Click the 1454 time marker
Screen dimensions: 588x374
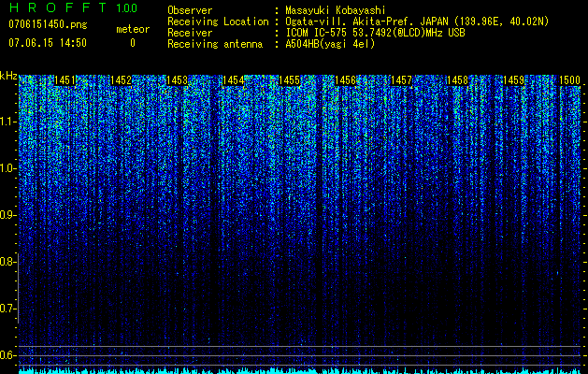coord(234,80)
